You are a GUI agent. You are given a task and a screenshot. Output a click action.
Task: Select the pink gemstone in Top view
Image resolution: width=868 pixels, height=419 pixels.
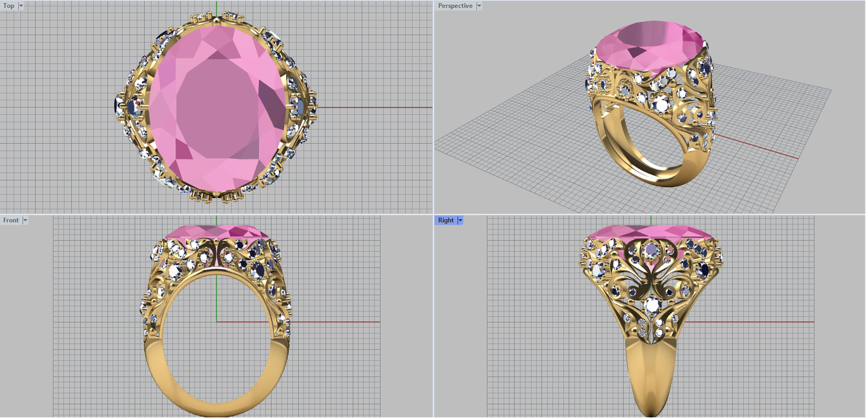tap(217, 109)
